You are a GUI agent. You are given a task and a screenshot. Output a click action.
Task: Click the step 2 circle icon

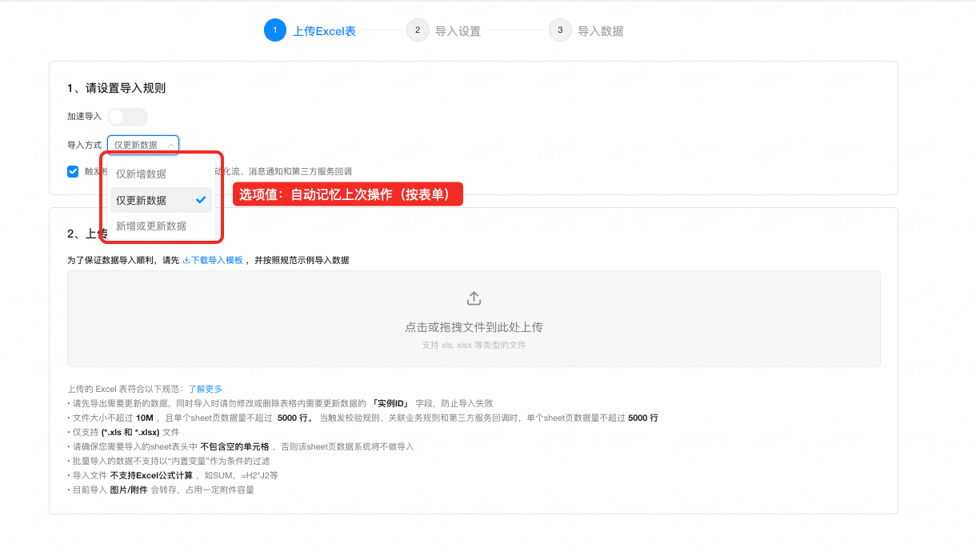tap(417, 30)
